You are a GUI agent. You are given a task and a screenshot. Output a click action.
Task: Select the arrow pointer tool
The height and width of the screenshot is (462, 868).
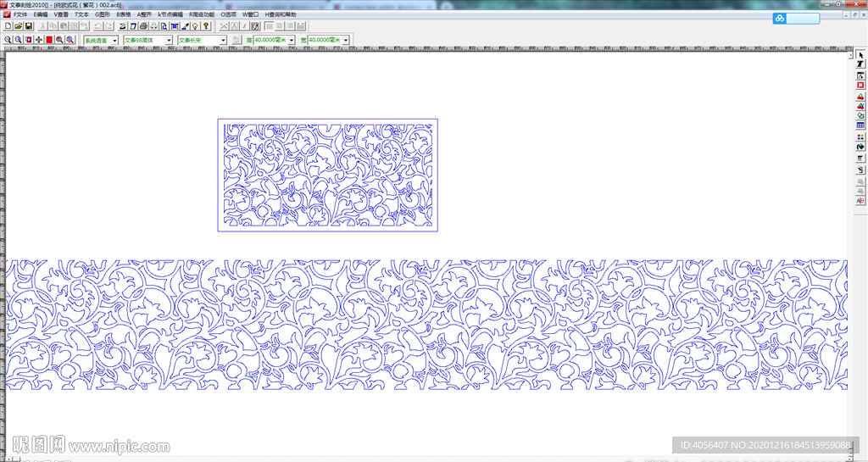pos(860,55)
